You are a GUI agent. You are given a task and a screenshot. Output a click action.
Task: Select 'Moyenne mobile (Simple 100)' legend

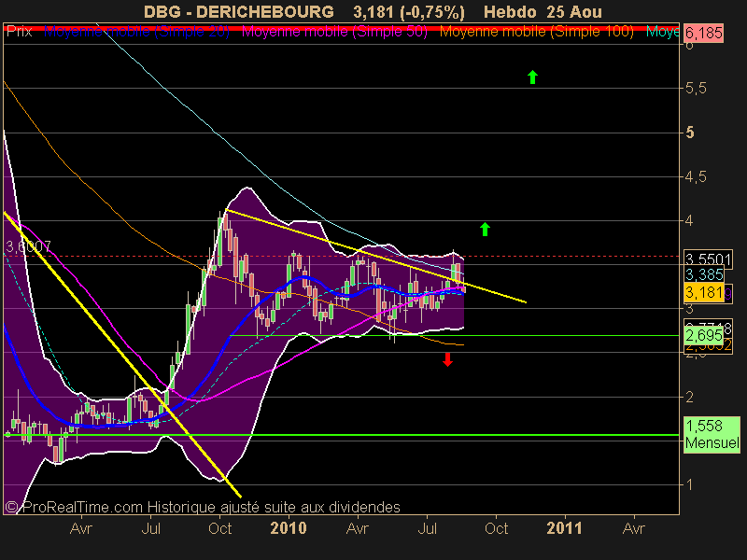[x=536, y=32]
